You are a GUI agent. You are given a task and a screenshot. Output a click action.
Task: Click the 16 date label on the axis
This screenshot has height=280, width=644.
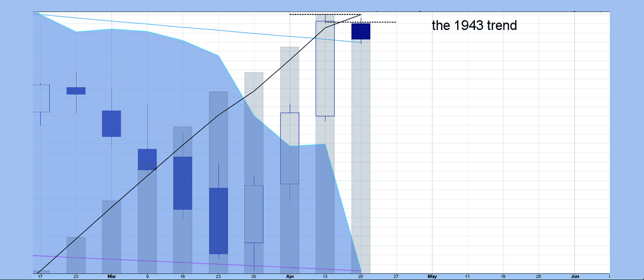point(182,276)
